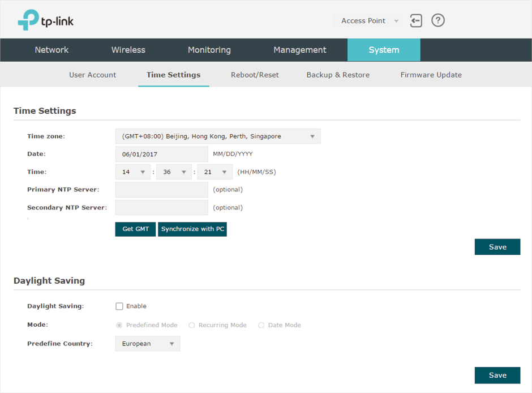Open the minute dropdown showing 36
Image resolution: width=532 pixels, height=393 pixels.
pyautogui.click(x=174, y=172)
